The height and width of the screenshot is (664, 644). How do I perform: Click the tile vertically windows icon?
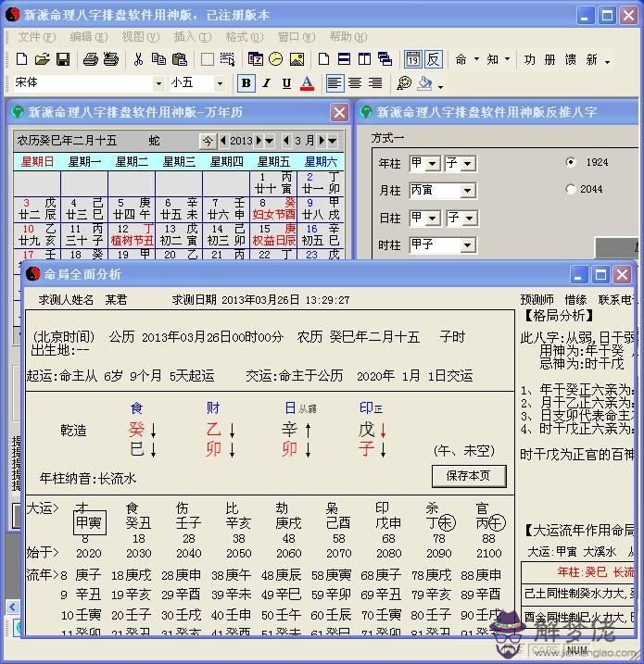click(364, 59)
